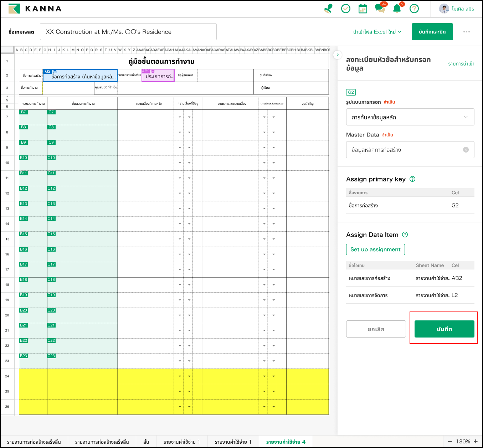The image size is (483, 448).
Task: Open the three-dot more options menu
Action: (x=466, y=32)
